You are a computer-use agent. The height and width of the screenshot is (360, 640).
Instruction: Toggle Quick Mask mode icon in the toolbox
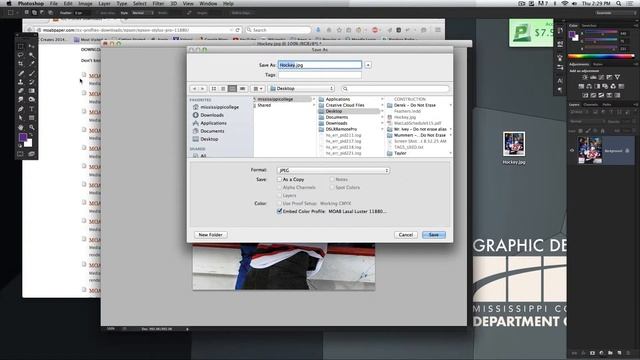21,154
